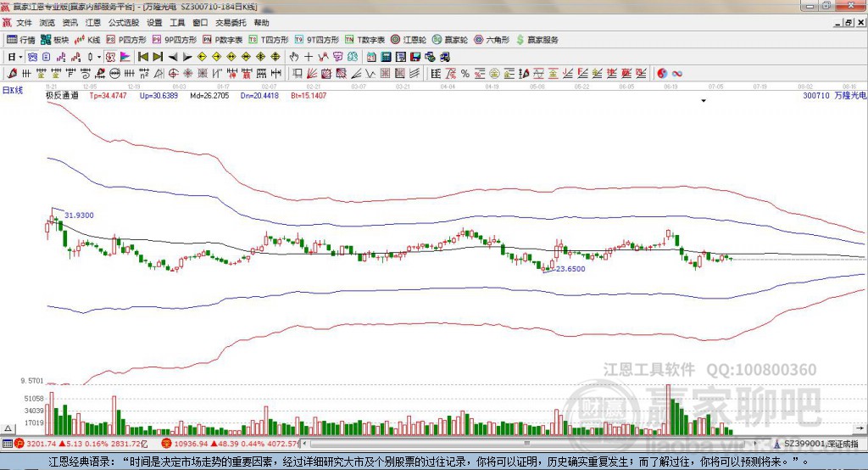Open the 赢家轮 wheel tool
Screen dimensions: 868x470
click(x=450, y=40)
